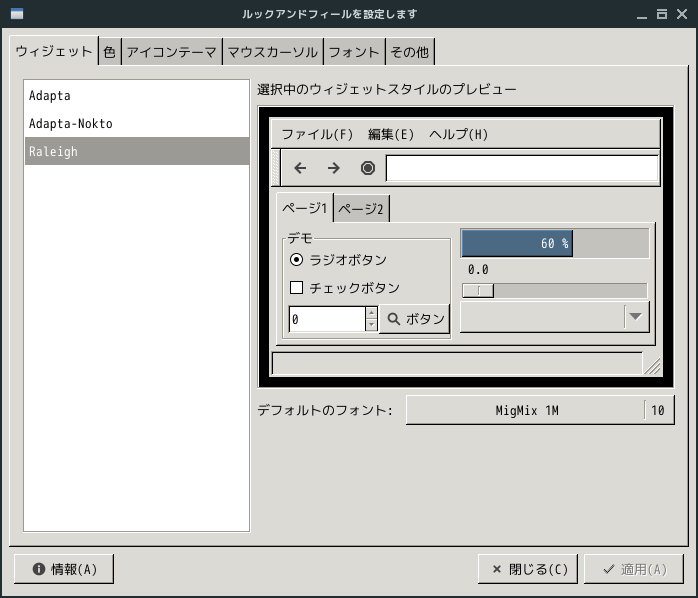698x598 pixels.
Task: Switch to the 色 tab
Action: pos(110,52)
